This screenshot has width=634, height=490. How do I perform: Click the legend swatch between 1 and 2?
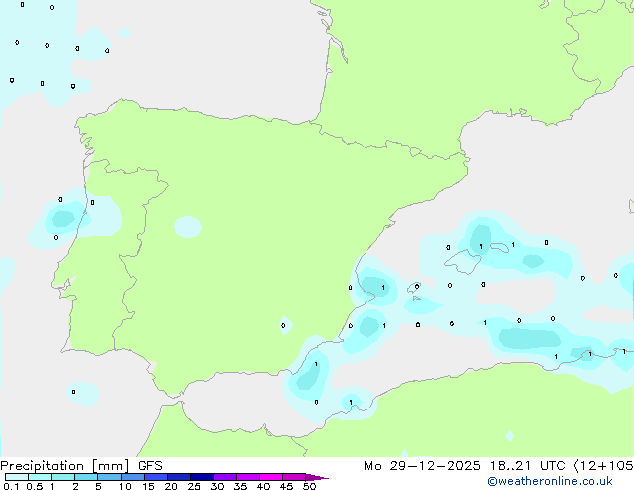pos(63,477)
